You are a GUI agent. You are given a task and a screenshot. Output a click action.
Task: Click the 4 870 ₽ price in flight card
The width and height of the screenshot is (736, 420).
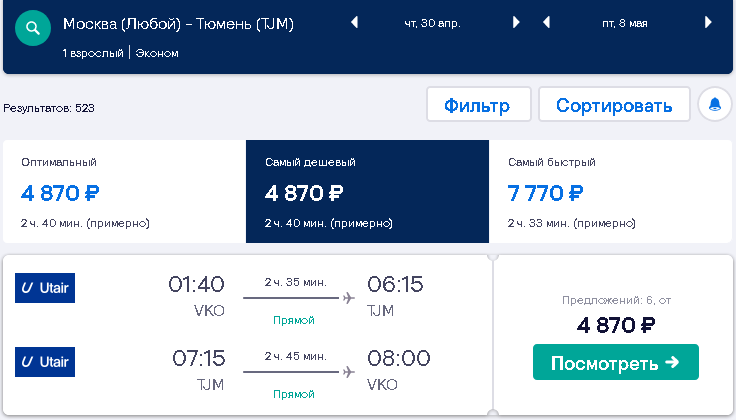click(616, 325)
